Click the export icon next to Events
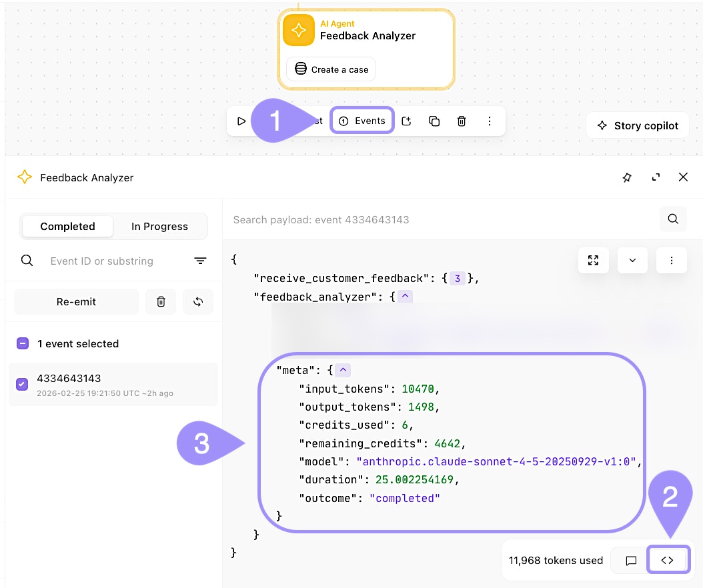Image resolution: width=703 pixels, height=588 pixels. point(407,121)
